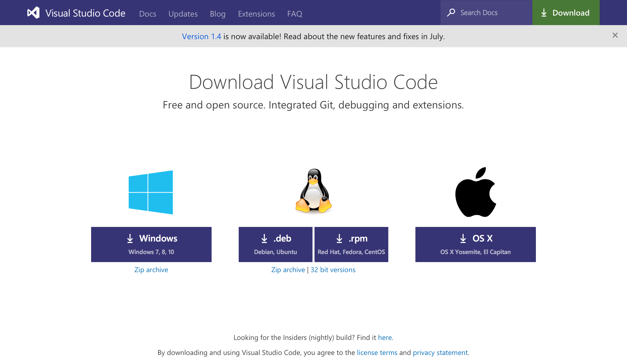The image size is (627, 364).
Task: Open the Linux Zip archive link
Action: click(288, 270)
